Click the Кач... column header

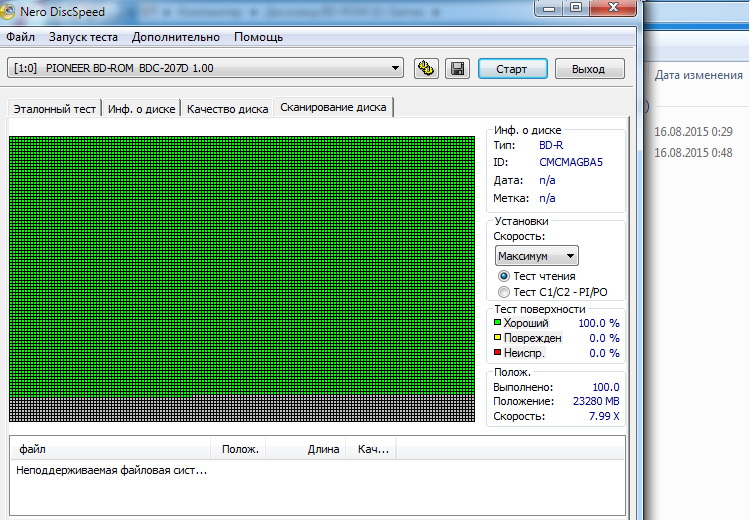[371, 450]
